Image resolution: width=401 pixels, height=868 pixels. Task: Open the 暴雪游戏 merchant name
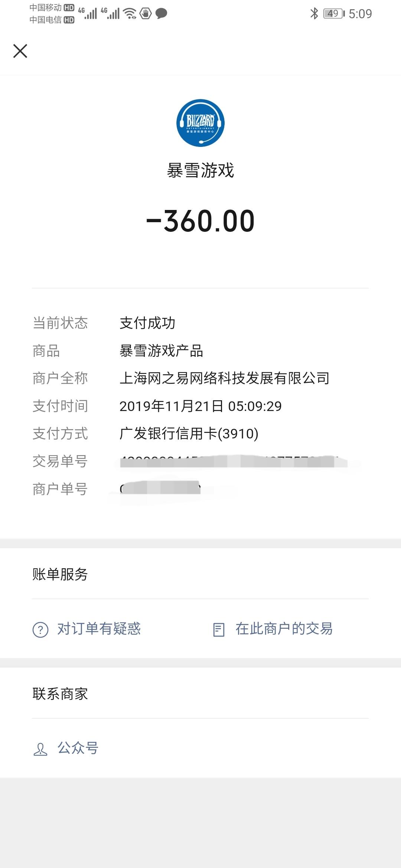click(x=200, y=171)
